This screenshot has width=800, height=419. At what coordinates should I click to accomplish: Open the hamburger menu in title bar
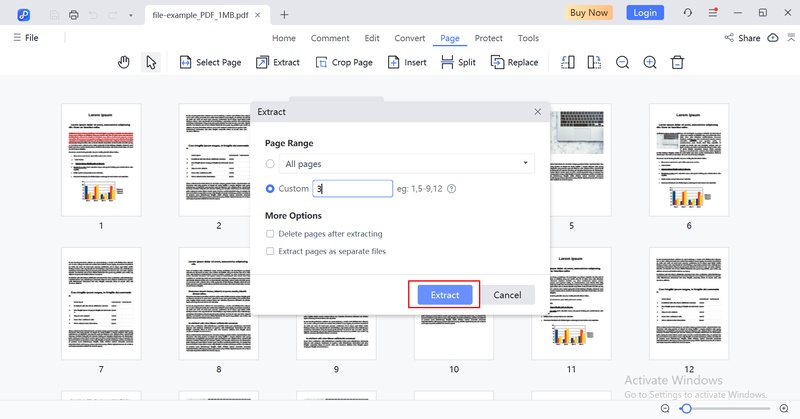[713, 13]
